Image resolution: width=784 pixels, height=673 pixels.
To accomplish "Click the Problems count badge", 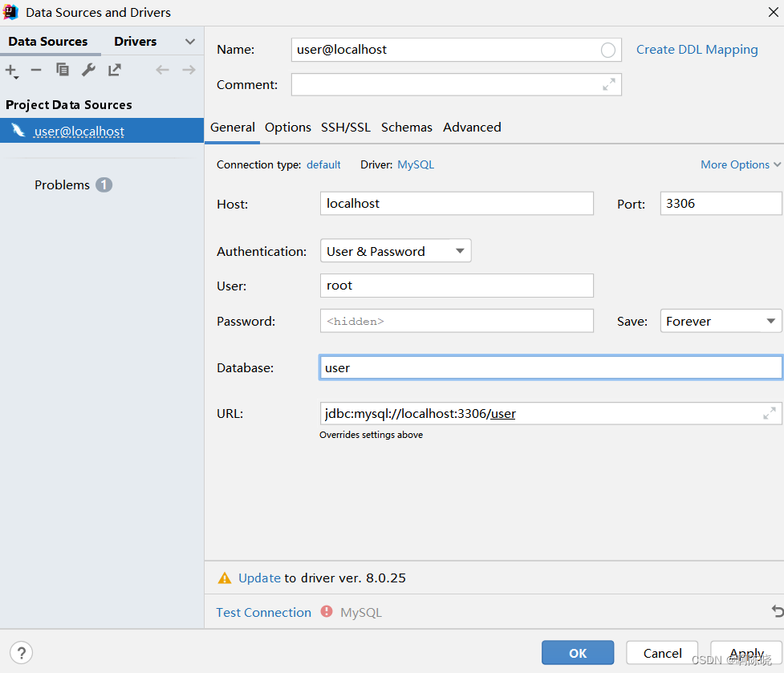I will tap(104, 184).
